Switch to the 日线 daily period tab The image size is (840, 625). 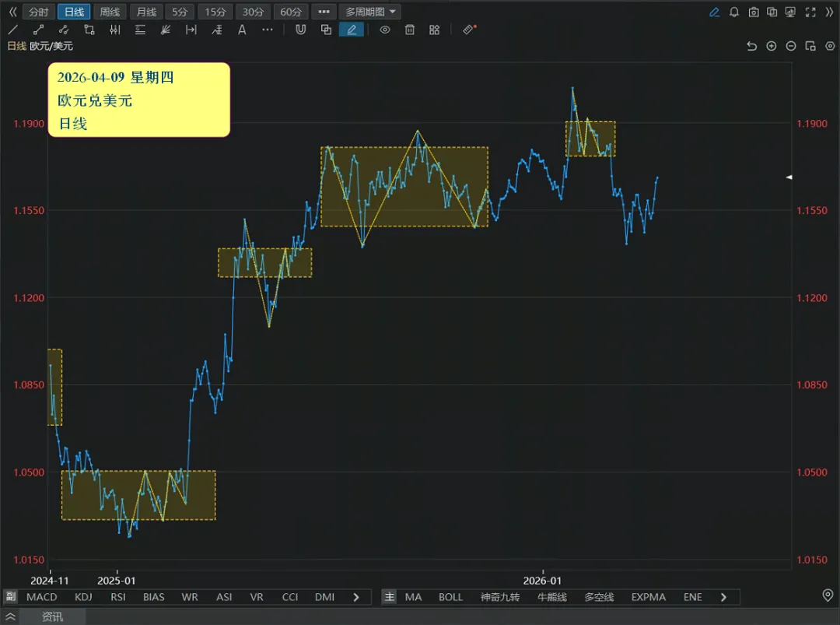(x=74, y=12)
